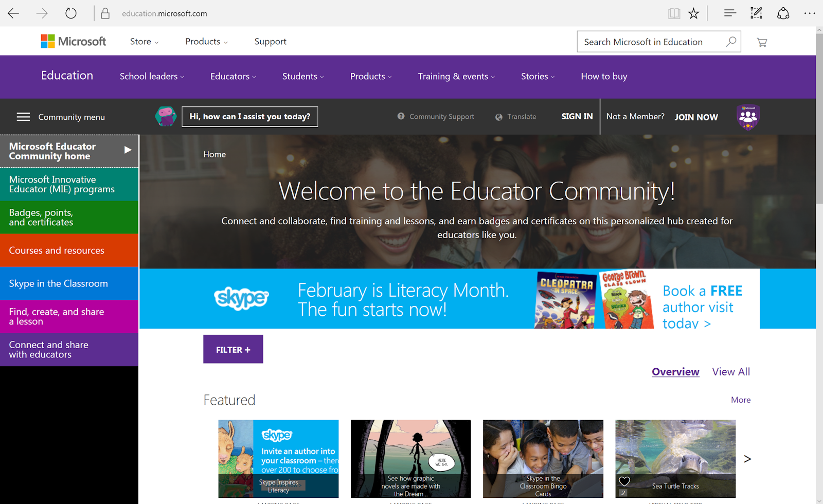Click the Education heading link

(x=67, y=75)
